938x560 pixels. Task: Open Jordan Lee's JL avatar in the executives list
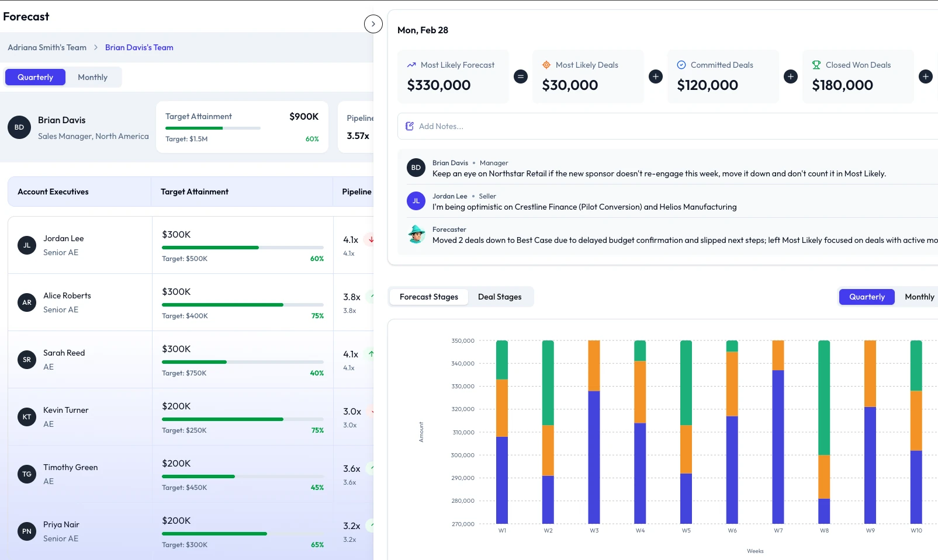tap(27, 245)
